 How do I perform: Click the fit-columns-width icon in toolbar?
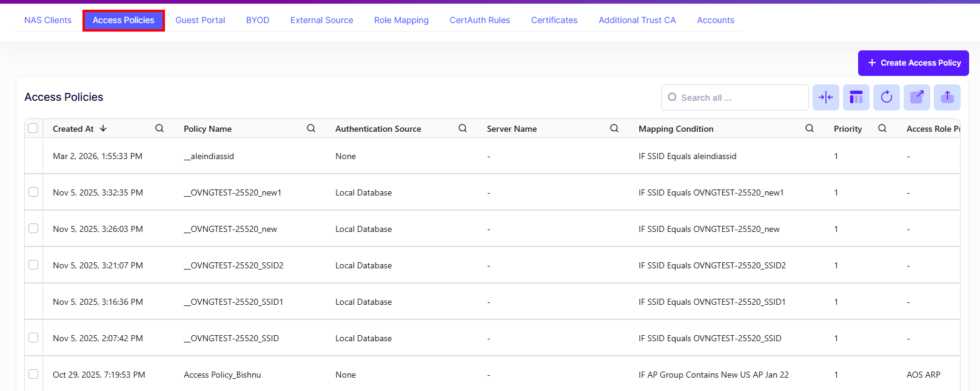825,97
